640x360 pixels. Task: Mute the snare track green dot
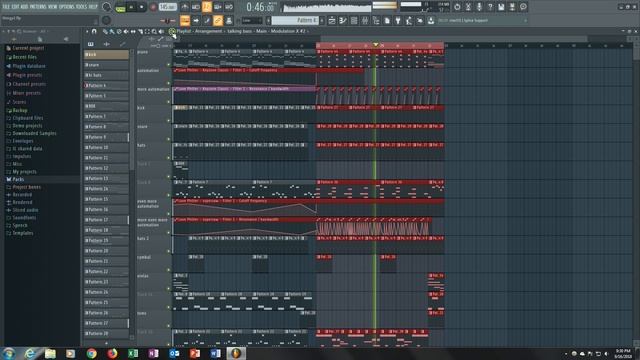[168, 139]
